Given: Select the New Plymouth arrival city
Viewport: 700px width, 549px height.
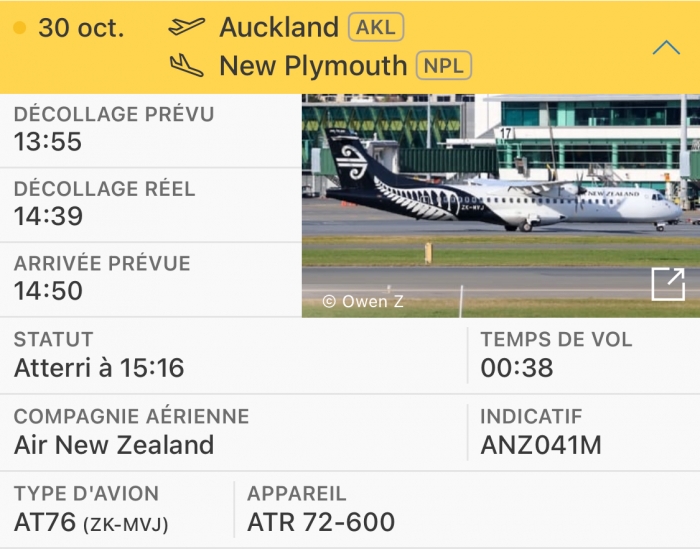Looking at the screenshot, I should coord(313,66).
